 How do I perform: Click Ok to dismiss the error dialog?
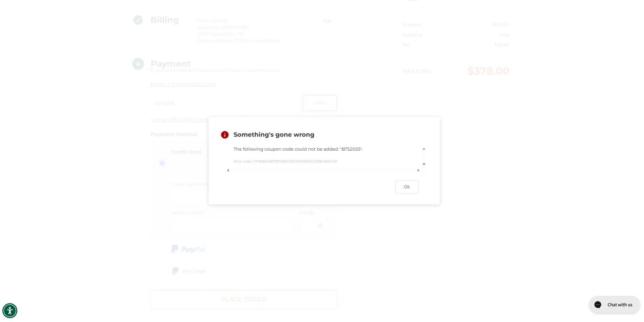(x=407, y=187)
